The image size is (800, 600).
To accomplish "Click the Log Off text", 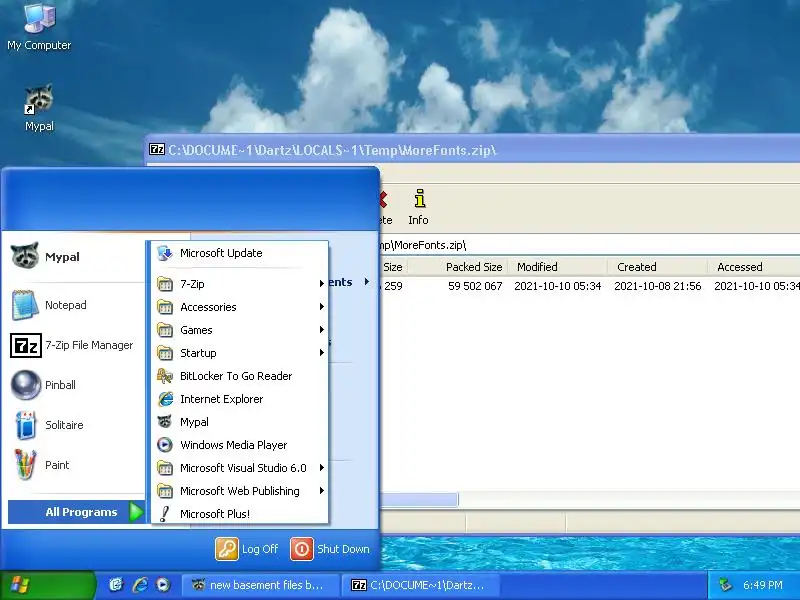I will coord(260,549).
